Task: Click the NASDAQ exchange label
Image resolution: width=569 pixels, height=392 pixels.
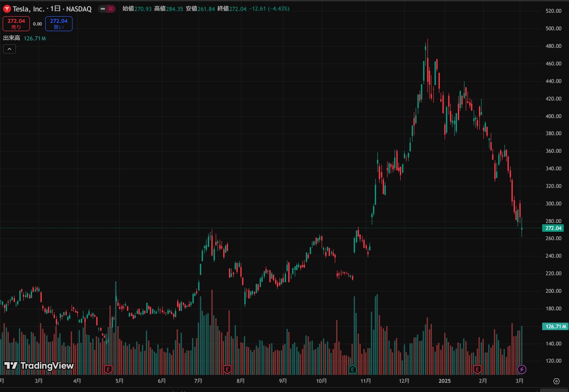Action: point(79,9)
